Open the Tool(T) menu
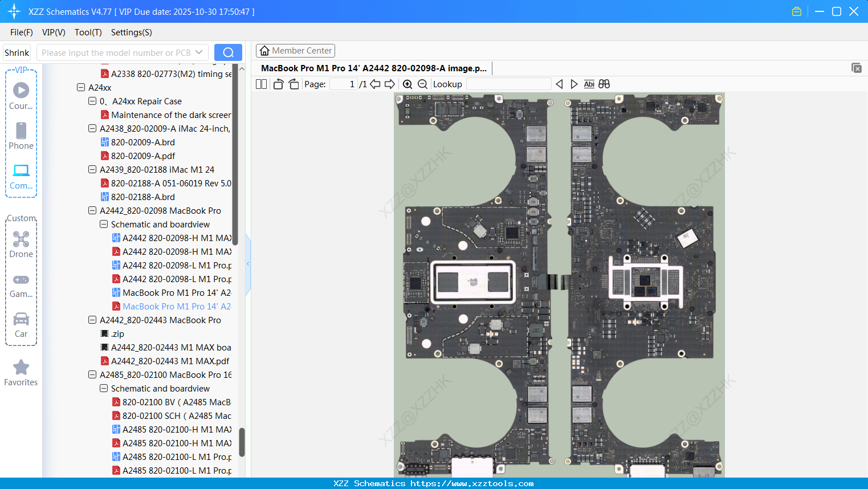This screenshot has width=868, height=489. tap(88, 32)
